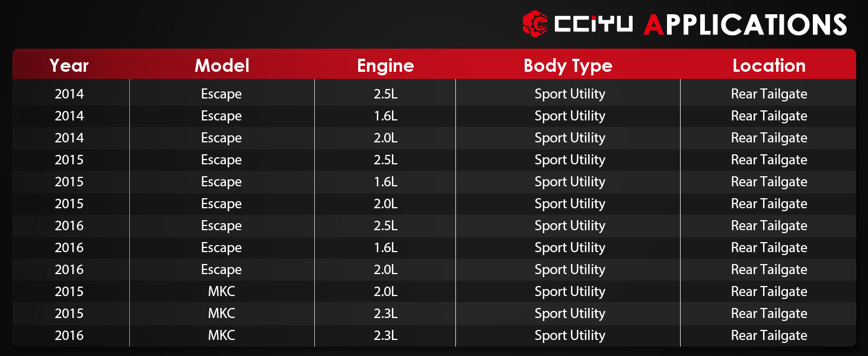Image resolution: width=868 pixels, height=356 pixels.
Task: Click the CCIYU brand name text
Action: click(x=593, y=23)
